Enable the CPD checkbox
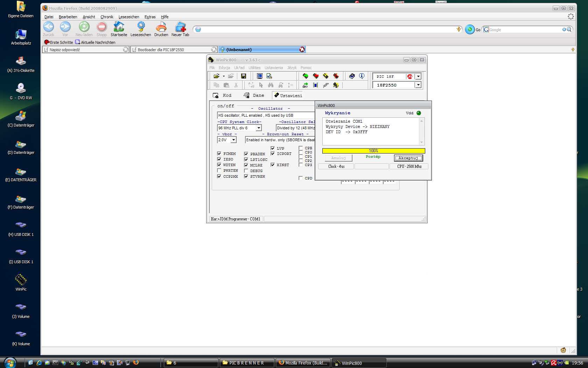 301,178
